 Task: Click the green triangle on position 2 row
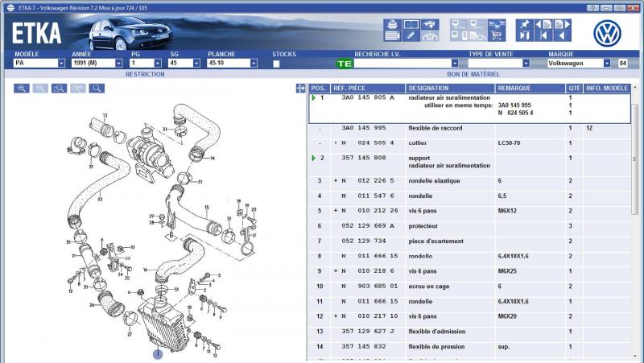coord(314,158)
